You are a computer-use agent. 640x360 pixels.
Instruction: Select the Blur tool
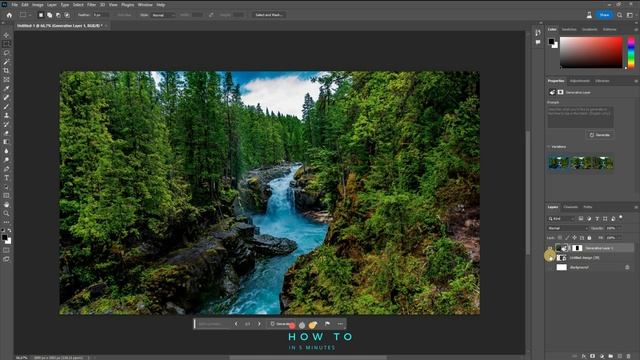pyautogui.click(x=6, y=151)
